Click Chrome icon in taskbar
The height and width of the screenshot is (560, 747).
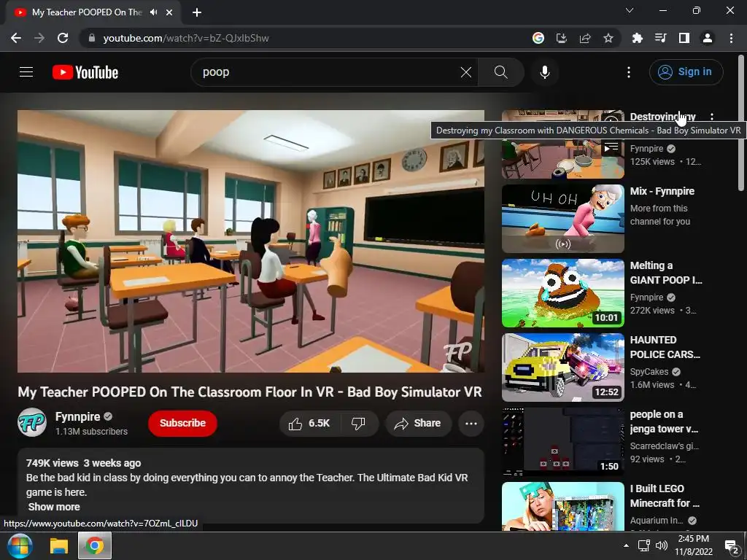(95, 545)
